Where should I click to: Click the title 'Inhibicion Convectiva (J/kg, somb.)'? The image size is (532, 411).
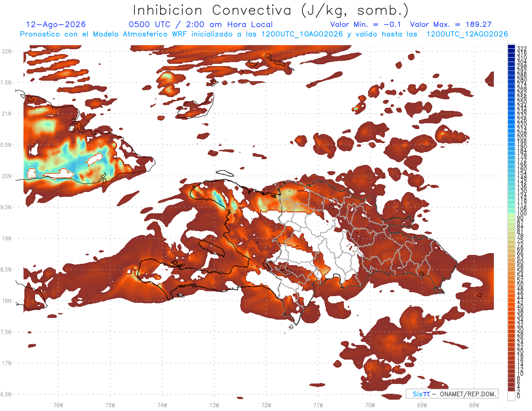point(270,10)
